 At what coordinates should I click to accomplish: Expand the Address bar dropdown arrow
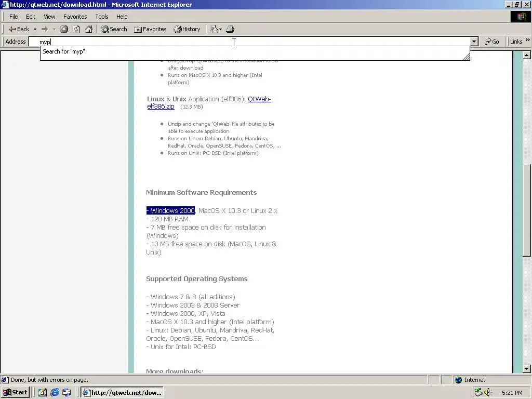(x=474, y=42)
